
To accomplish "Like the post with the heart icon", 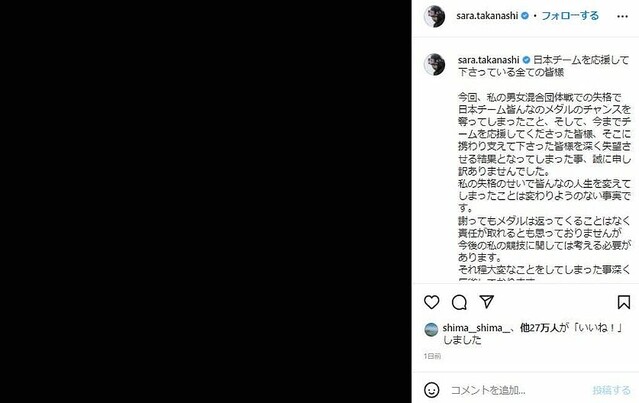I will [x=432, y=302].
